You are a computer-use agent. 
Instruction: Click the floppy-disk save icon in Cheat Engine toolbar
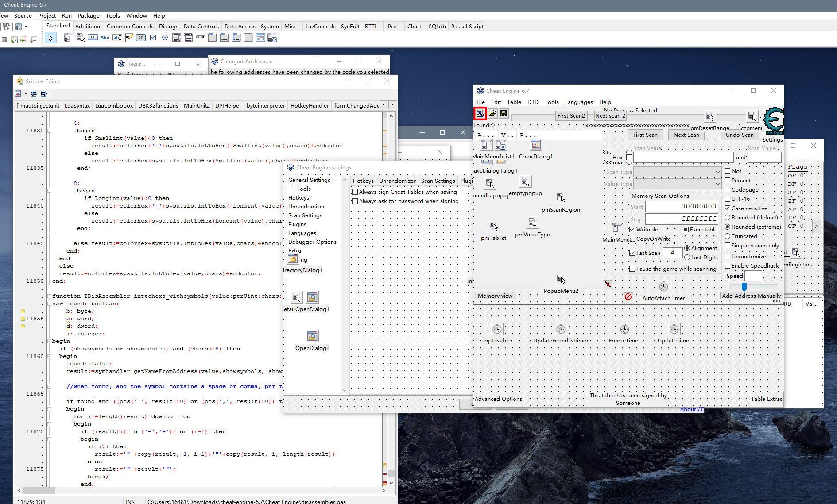pyautogui.click(x=504, y=114)
